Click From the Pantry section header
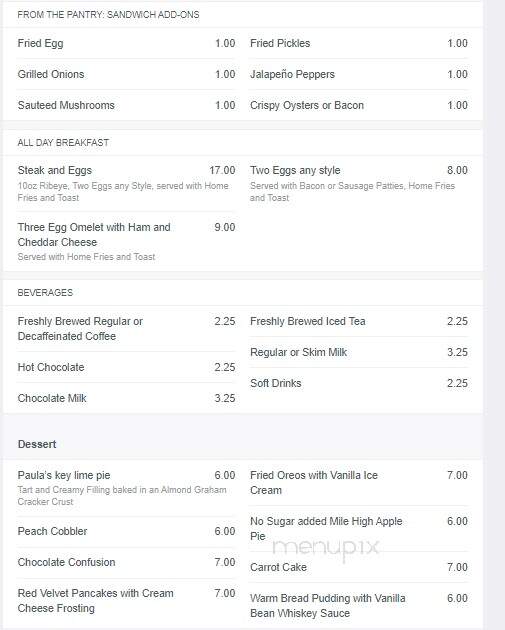Image resolution: width=505 pixels, height=630 pixels. 108,15
